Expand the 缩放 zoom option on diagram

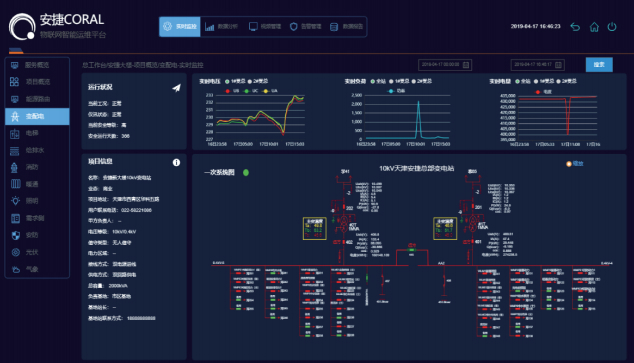pos(575,164)
